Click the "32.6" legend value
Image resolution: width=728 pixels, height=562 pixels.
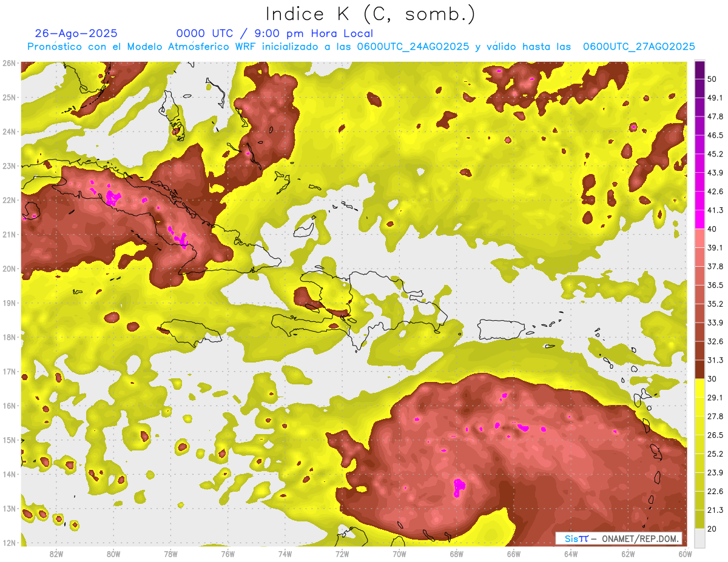[715, 341]
